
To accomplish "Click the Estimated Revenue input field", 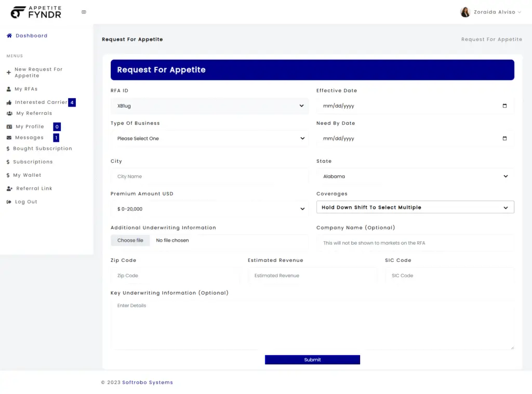I will coord(312,275).
